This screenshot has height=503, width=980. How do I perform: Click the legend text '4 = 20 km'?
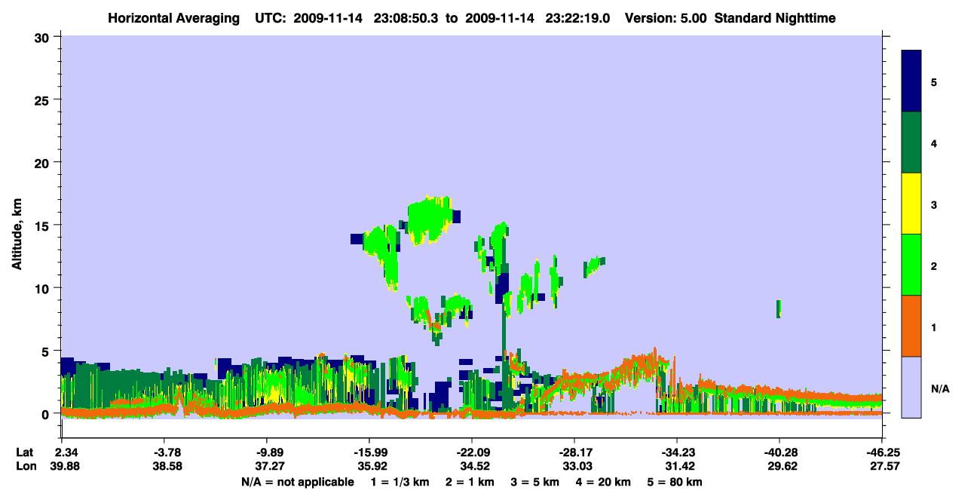coord(604,482)
